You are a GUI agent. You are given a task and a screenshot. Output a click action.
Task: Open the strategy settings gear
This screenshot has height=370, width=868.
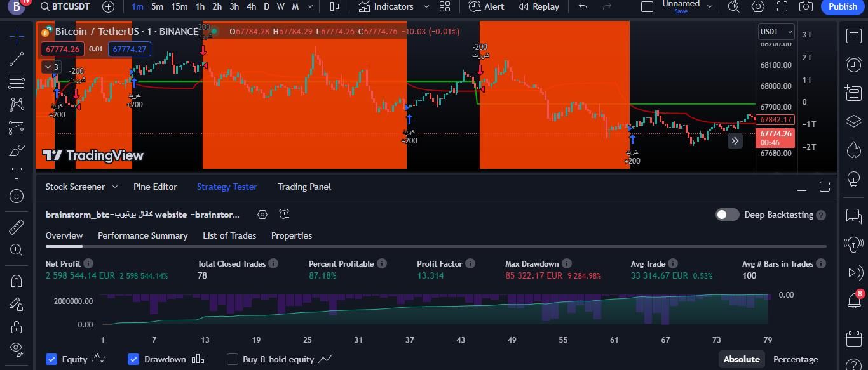click(262, 215)
